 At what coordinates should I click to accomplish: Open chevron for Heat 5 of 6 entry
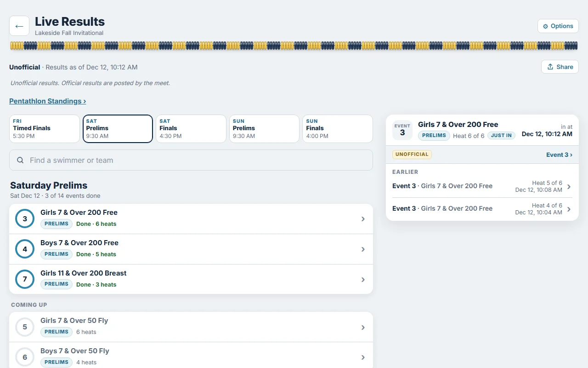[569, 187]
